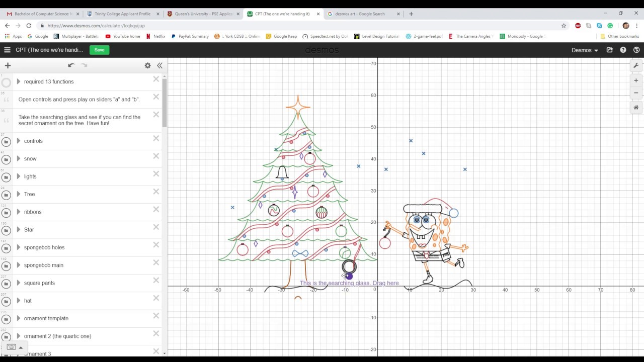Reset graph to default home view
644x362 pixels.
point(636,107)
